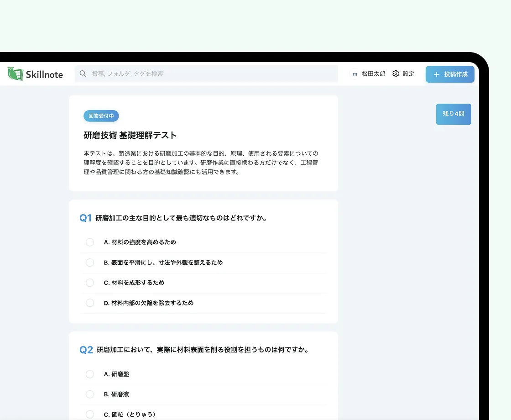The image size is (511, 420).
Task: Click the 回答受付中 status badge
Action: click(101, 116)
